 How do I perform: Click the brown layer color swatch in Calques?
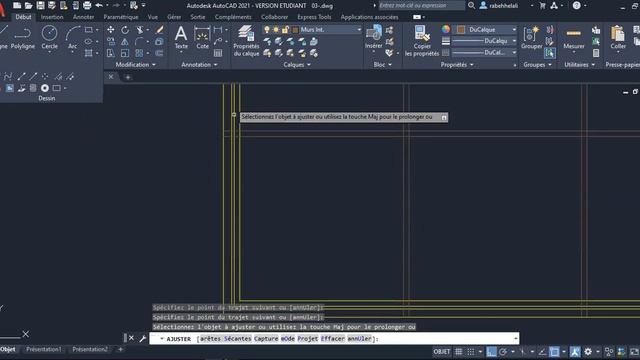point(296,30)
